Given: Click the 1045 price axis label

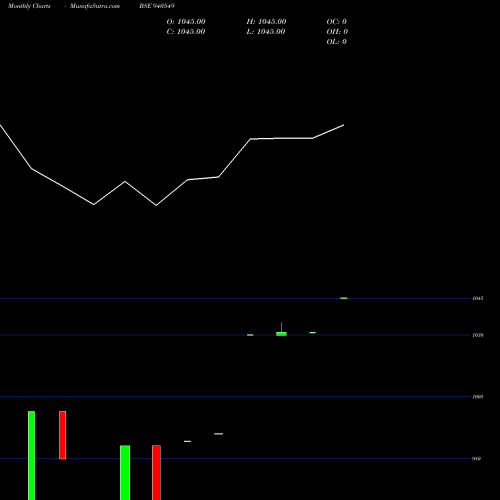Looking at the screenshot, I should coord(478,298).
